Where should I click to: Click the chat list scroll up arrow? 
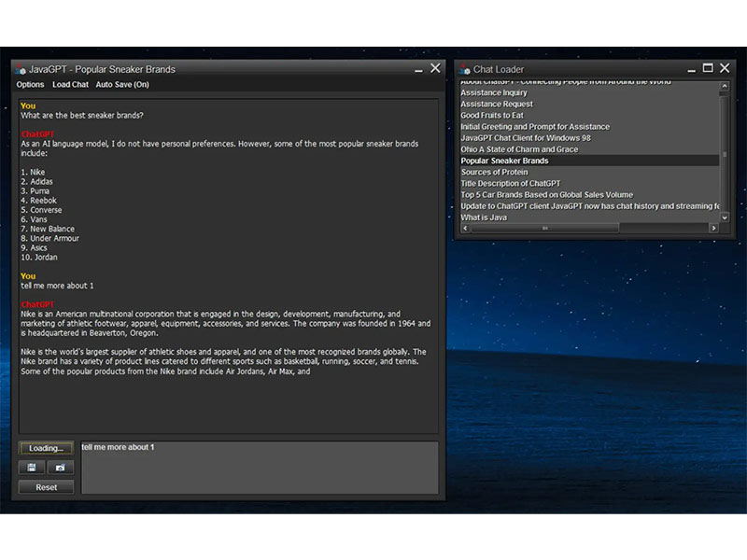pyautogui.click(x=725, y=86)
